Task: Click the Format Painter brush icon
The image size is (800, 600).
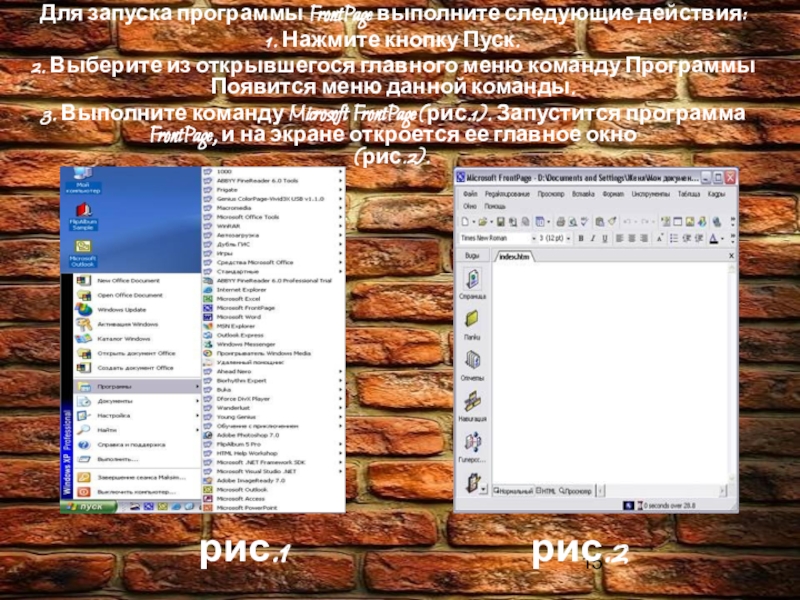Action: click(612, 222)
